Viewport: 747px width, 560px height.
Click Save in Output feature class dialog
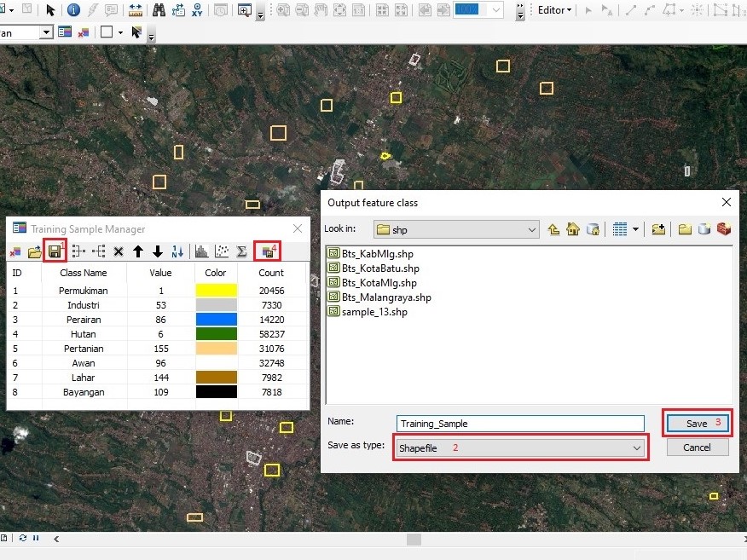tap(697, 424)
